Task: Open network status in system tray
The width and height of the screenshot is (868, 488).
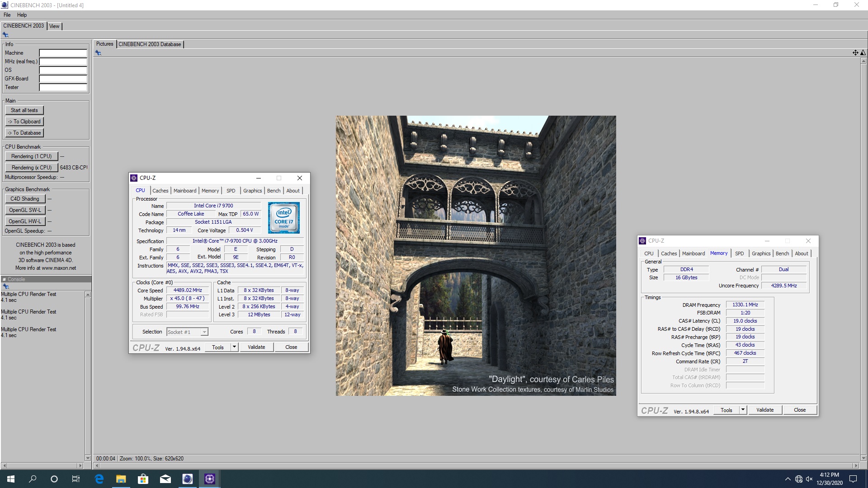Action: click(799, 479)
